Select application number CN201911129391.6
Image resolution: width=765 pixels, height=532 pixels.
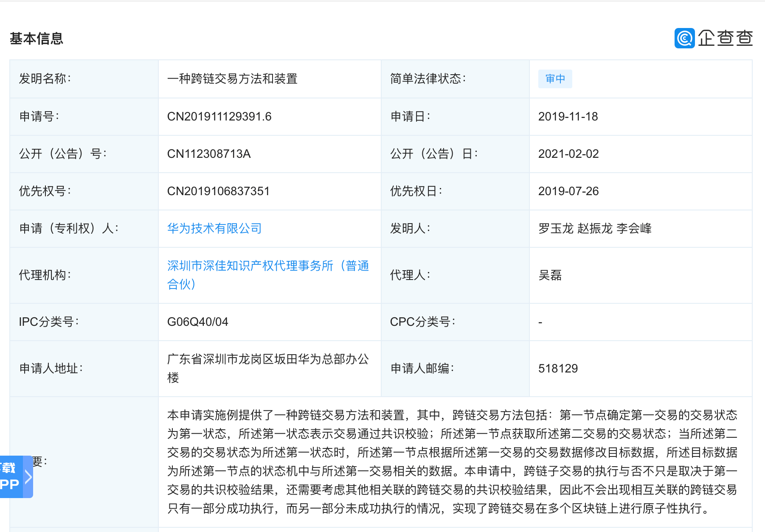219,117
